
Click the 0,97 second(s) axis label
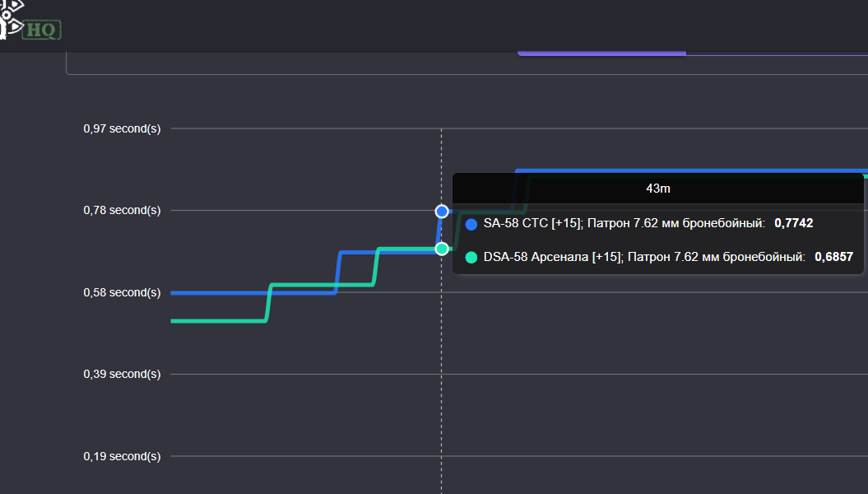(x=122, y=128)
